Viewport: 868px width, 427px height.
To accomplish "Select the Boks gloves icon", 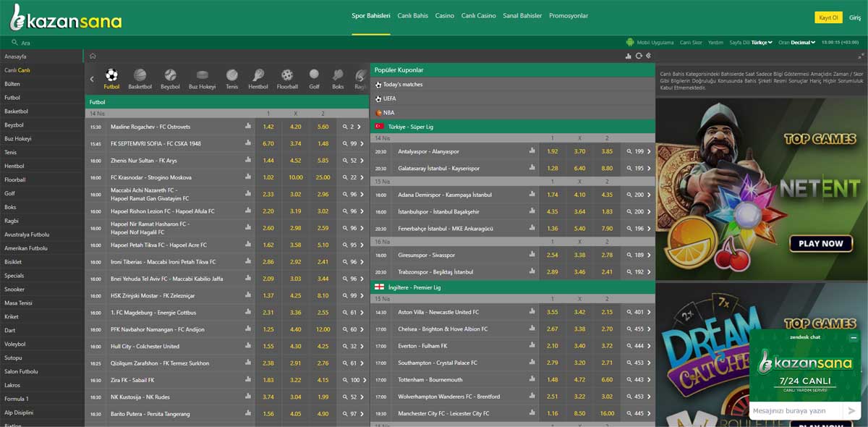I will pos(338,75).
